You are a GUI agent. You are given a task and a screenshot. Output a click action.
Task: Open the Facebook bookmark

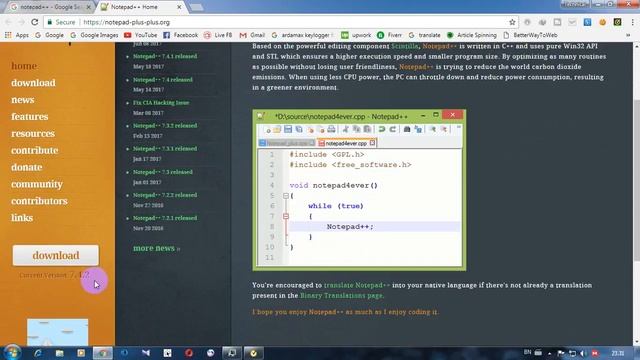[x=180, y=35]
